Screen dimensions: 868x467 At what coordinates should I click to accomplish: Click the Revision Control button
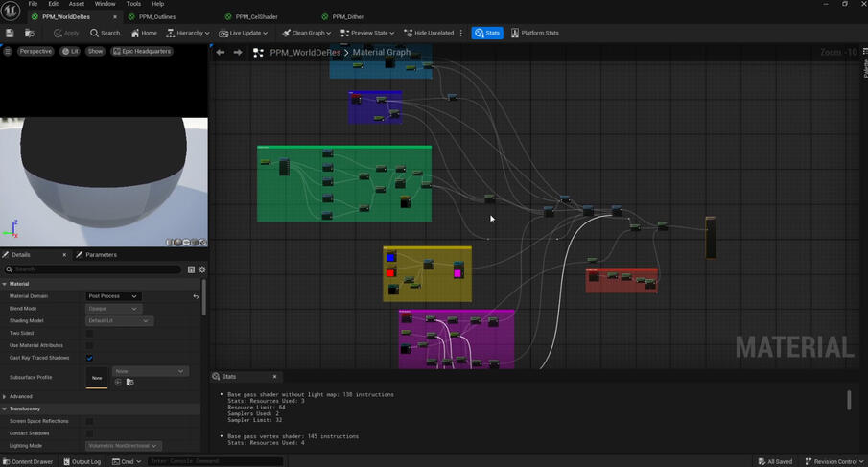834,461
